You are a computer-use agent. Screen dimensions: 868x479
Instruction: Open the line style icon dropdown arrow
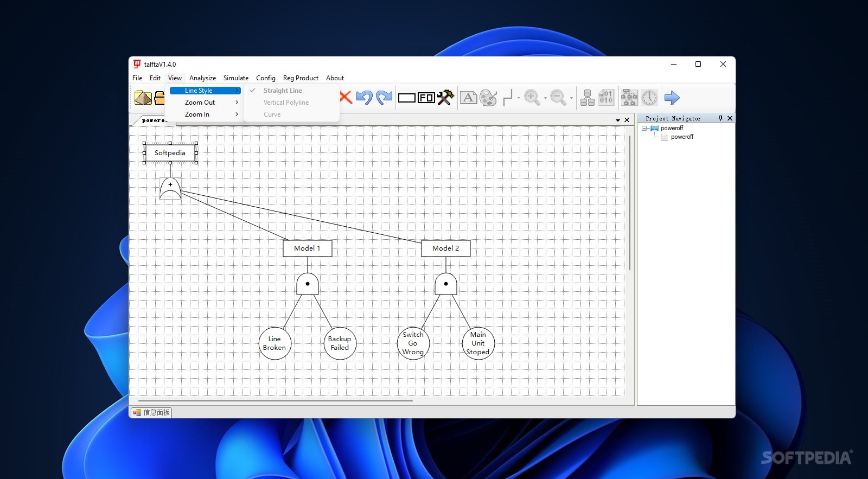coord(519,98)
